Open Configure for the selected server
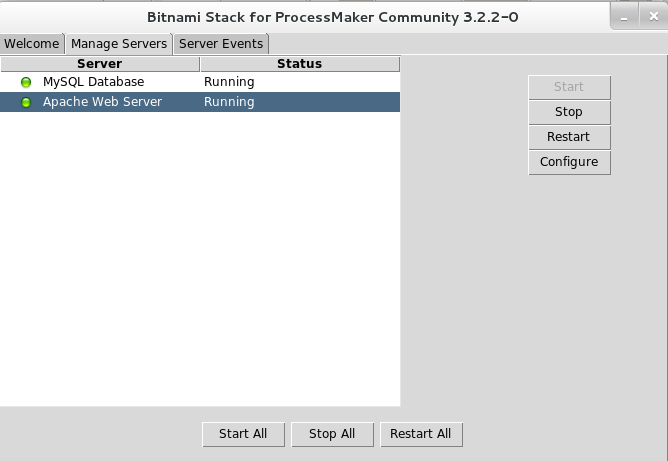 pyautogui.click(x=569, y=162)
